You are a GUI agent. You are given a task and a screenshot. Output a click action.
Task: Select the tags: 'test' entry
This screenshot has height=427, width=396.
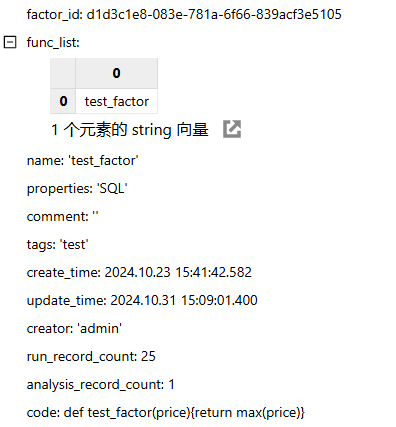[x=57, y=245]
